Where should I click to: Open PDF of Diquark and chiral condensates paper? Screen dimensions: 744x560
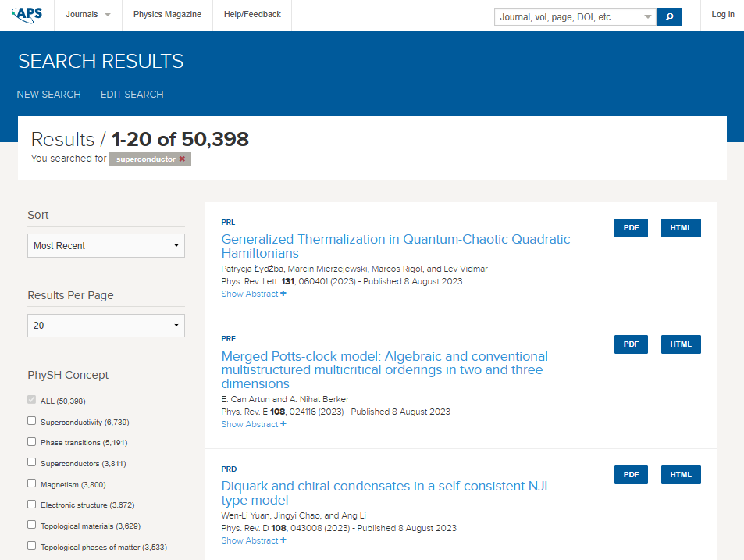tap(631, 475)
